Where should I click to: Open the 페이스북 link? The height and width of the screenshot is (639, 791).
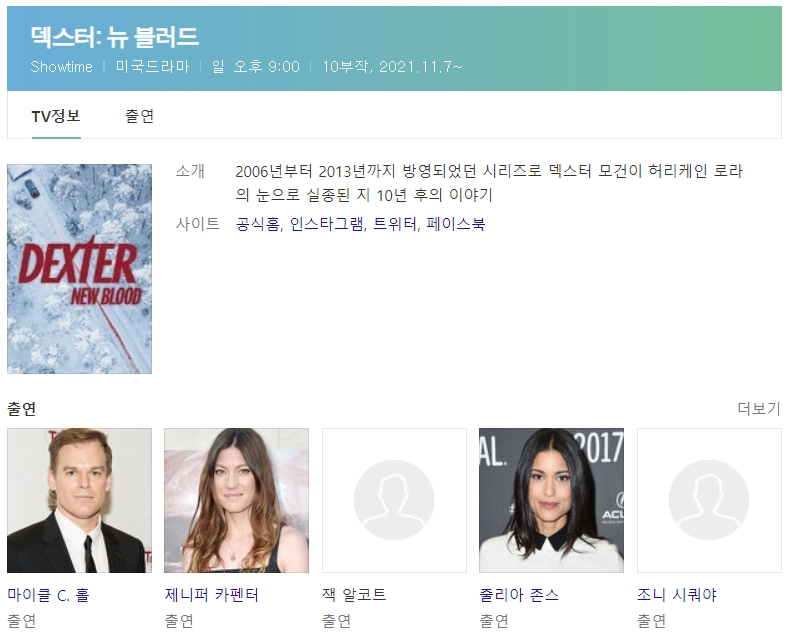456,223
